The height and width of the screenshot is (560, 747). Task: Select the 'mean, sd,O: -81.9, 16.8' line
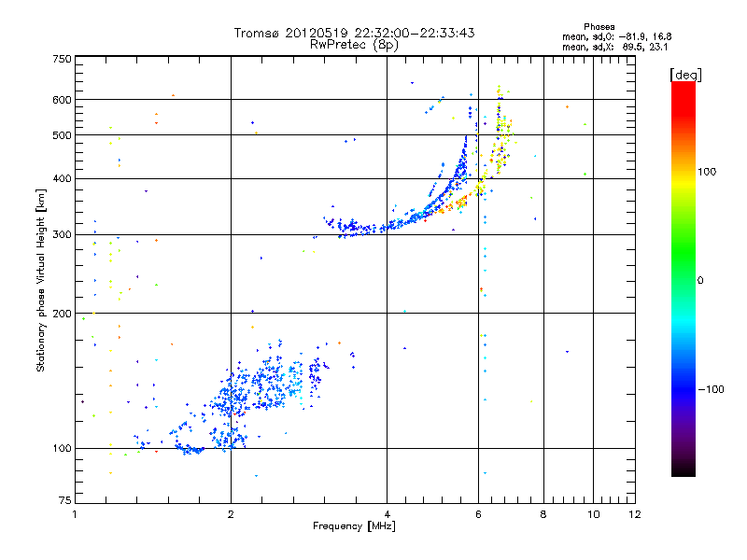click(617, 36)
